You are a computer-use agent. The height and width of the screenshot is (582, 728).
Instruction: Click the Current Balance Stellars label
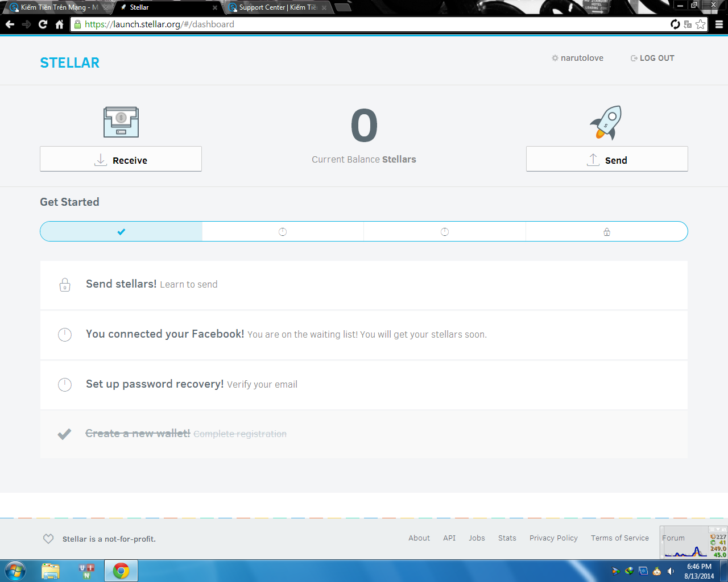[x=364, y=160]
